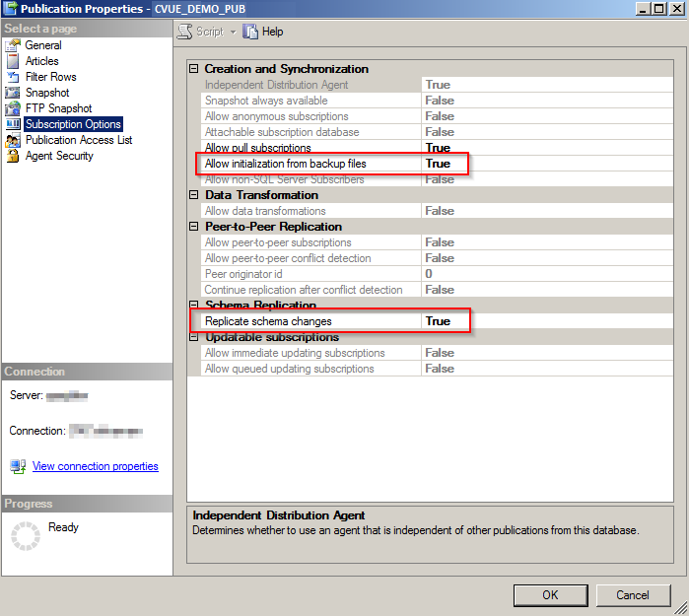The height and width of the screenshot is (616, 689).
Task: Open the Script dropdown arrow
Action: (233, 32)
